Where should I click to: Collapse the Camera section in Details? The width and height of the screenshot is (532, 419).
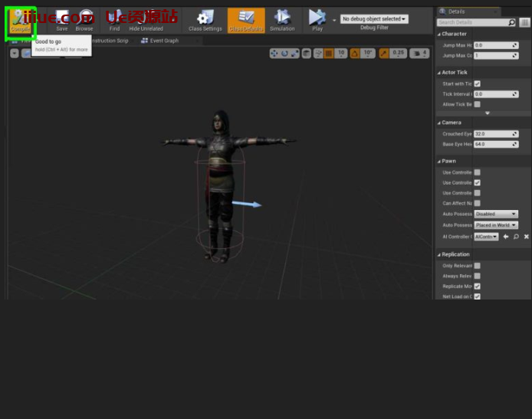click(x=439, y=123)
